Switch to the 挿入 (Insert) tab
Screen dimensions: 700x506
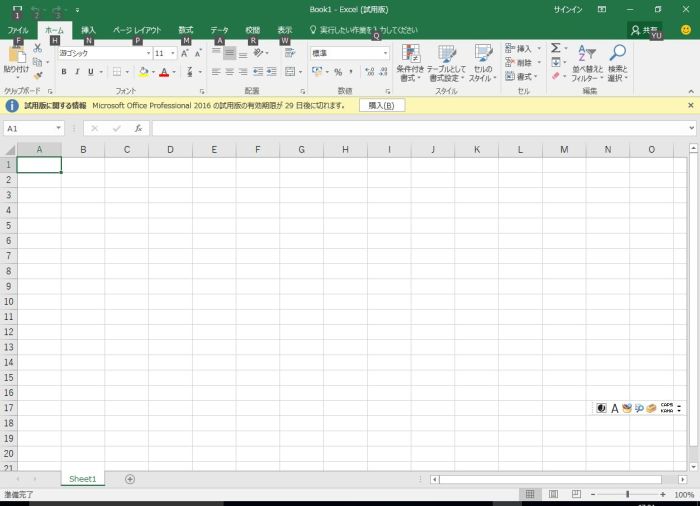[x=88, y=30]
